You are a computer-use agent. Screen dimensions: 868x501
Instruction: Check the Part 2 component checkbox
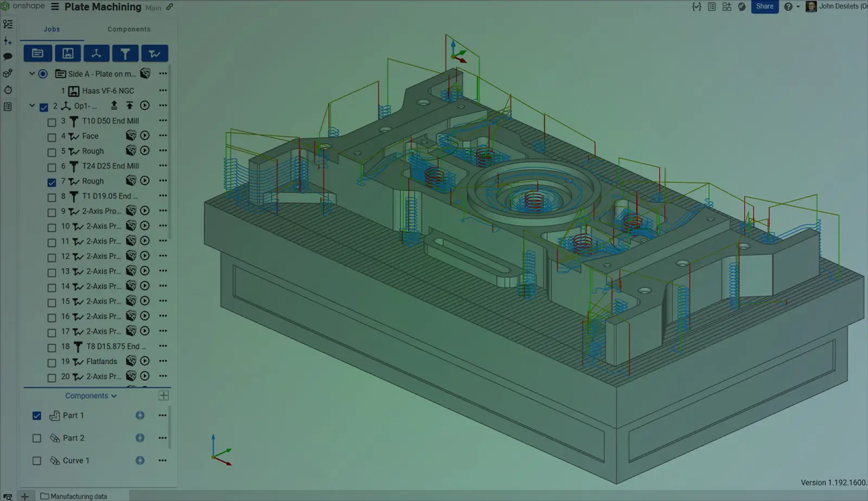pos(37,438)
